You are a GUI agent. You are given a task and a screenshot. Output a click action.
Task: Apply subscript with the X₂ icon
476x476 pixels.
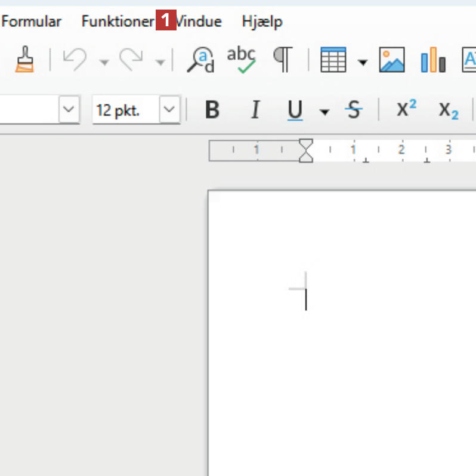pos(449,110)
